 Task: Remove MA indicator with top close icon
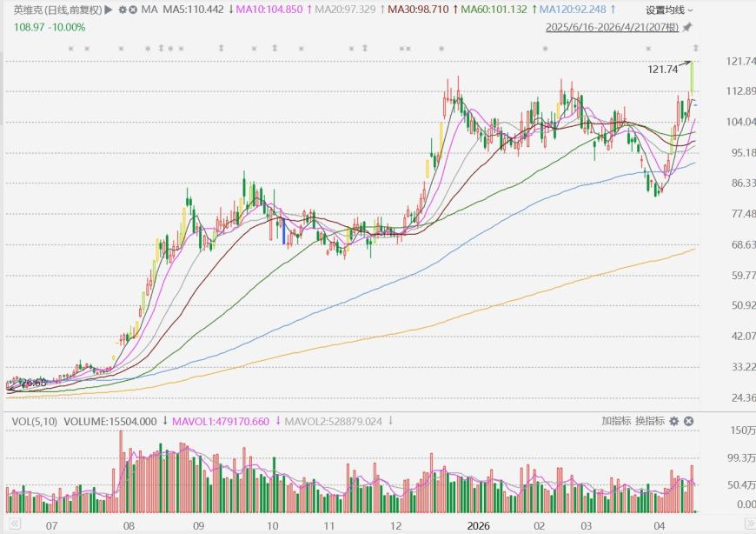132,10
